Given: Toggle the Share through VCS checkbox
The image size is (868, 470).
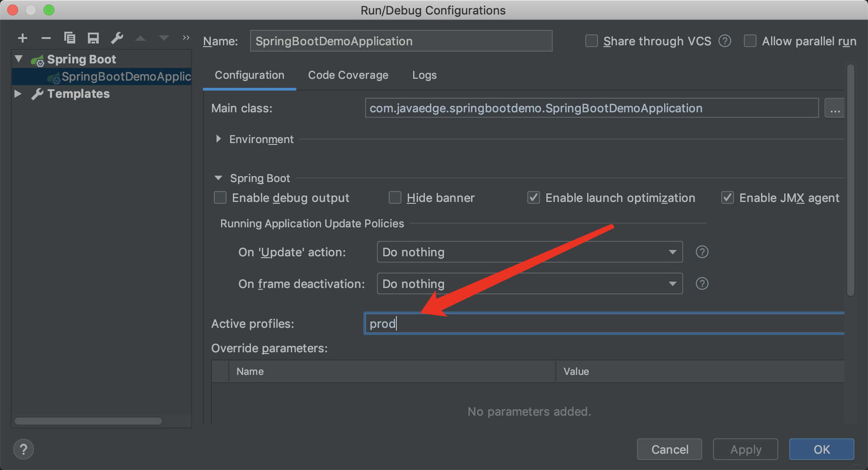Looking at the screenshot, I should 592,41.
